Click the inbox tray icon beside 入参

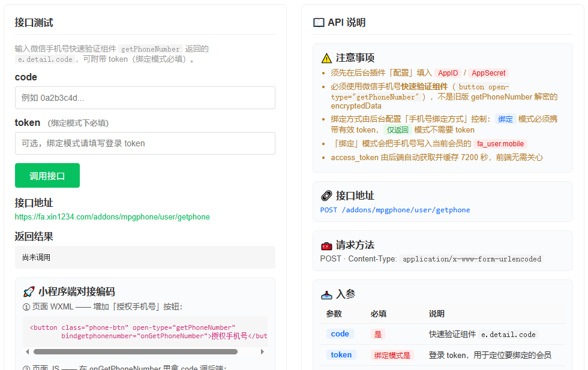326,295
